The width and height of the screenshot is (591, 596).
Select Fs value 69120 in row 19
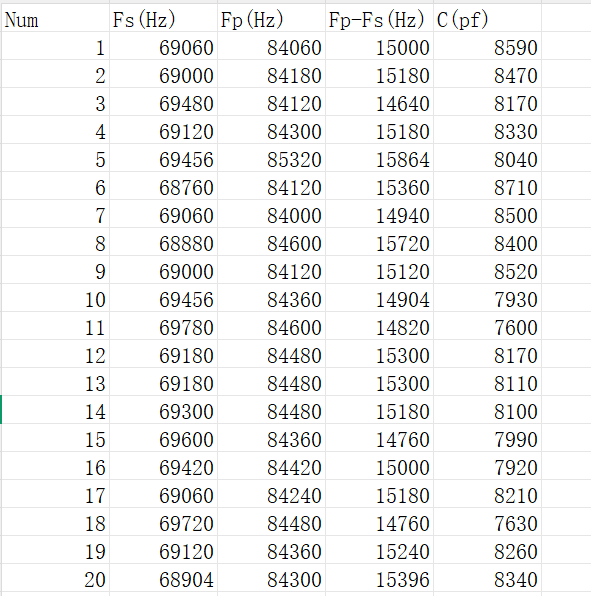(x=163, y=550)
